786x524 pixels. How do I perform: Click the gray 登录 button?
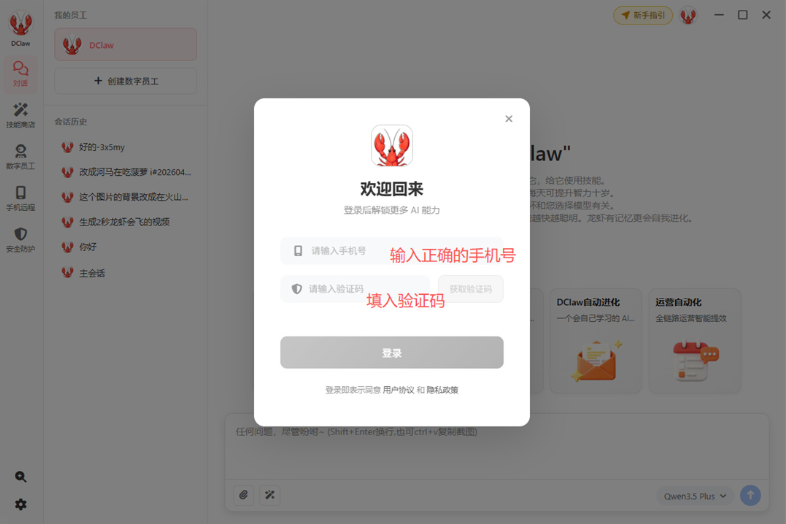[391, 353]
